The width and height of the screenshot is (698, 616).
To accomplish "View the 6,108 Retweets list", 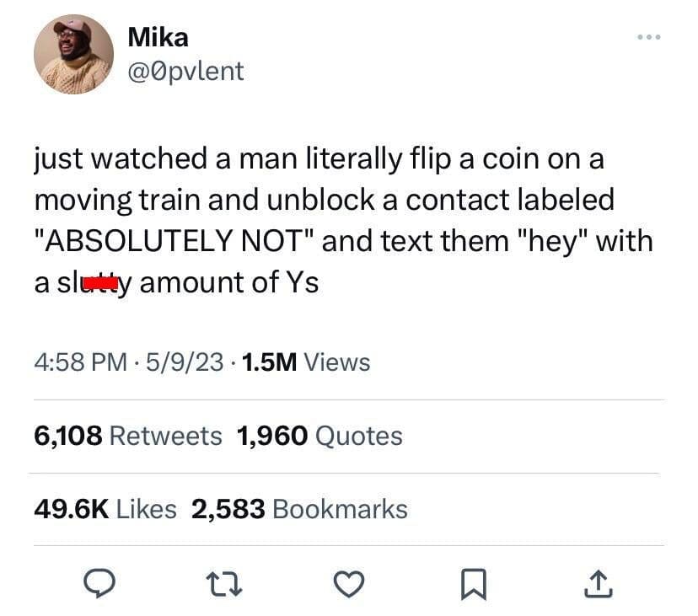I will (128, 436).
